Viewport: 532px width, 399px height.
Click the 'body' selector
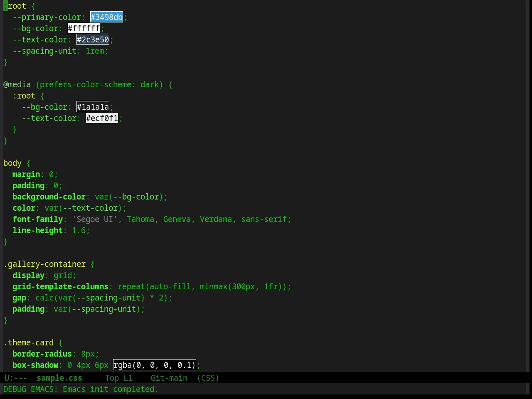tap(12, 163)
